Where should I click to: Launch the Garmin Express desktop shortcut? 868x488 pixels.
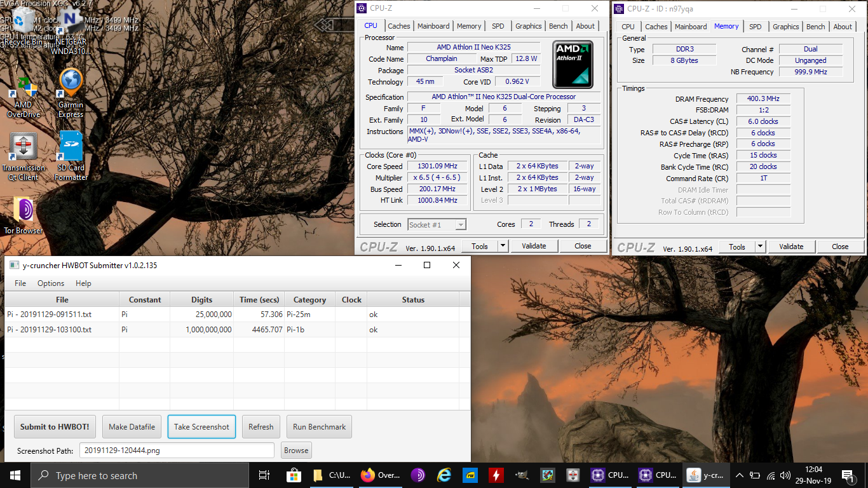pos(71,94)
